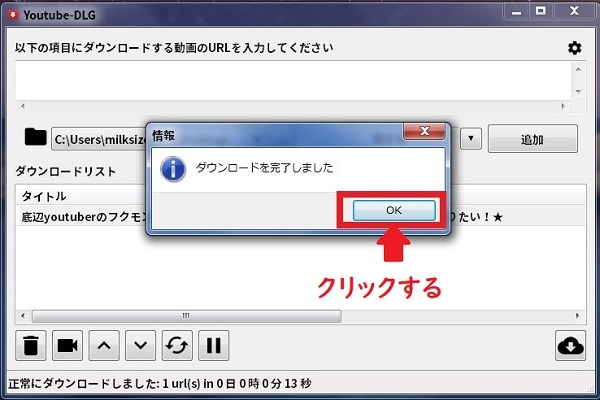Viewport: 600px width, 400px height.
Task: Open settings via the gear icon
Action: pyautogui.click(x=574, y=48)
